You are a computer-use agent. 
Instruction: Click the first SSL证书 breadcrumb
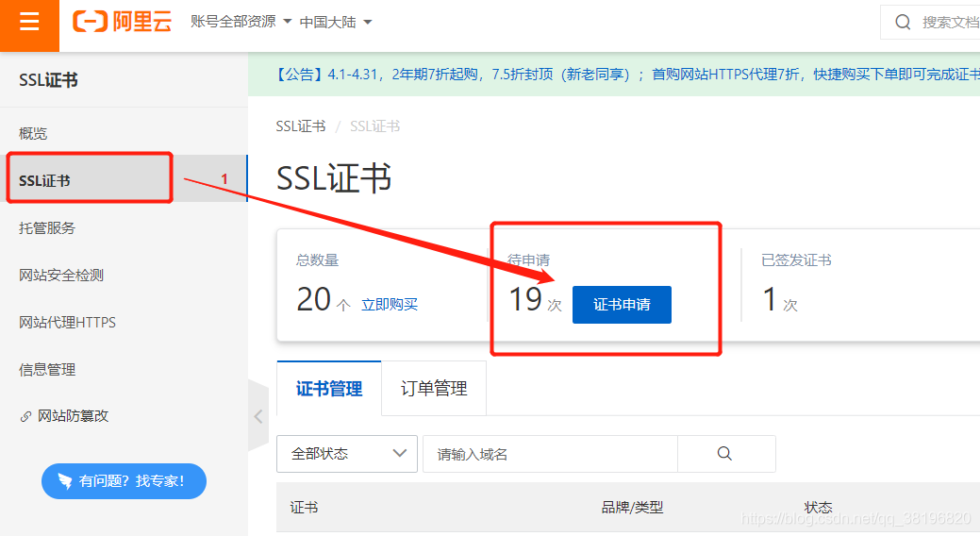pyautogui.click(x=301, y=126)
